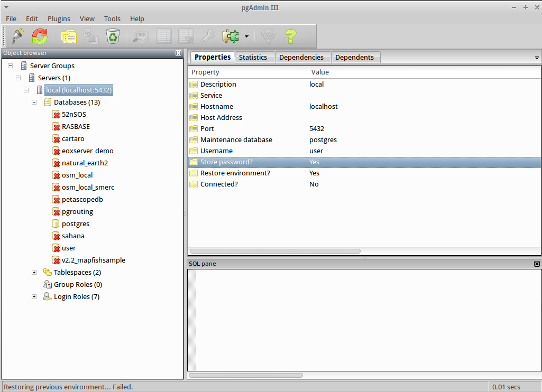
Task: Select the pgrouting database
Action: (x=77, y=212)
